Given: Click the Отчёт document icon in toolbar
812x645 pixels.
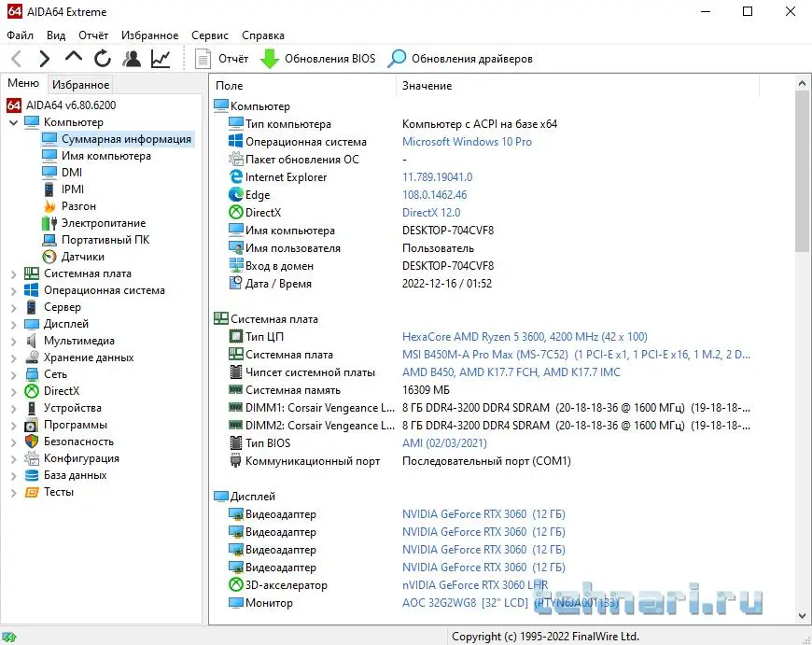Looking at the screenshot, I should point(203,59).
